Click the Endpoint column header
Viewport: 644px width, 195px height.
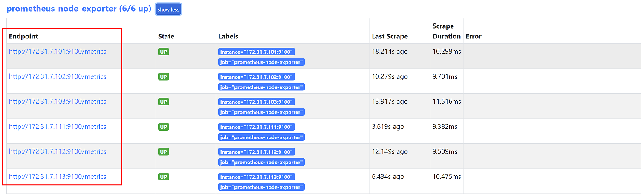(x=23, y=36)
